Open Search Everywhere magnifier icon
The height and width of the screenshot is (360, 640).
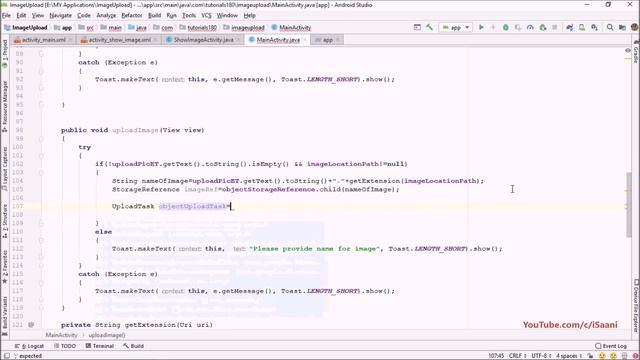610,27
